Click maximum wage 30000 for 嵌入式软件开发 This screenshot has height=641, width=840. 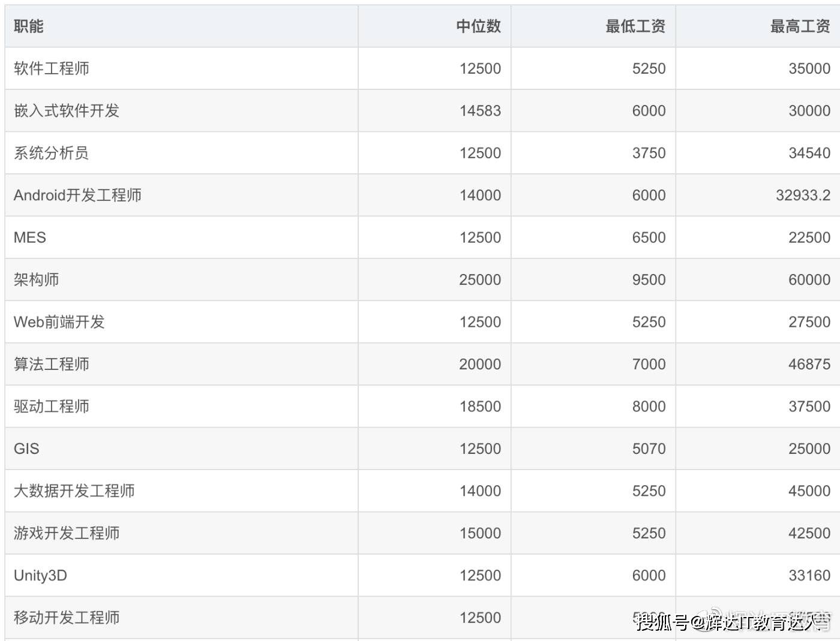pyautogui.click(x=809, y=111)
